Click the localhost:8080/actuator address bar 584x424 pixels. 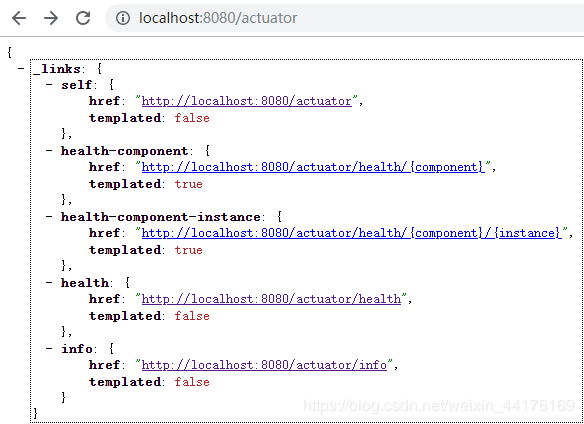tap(345, 18)
